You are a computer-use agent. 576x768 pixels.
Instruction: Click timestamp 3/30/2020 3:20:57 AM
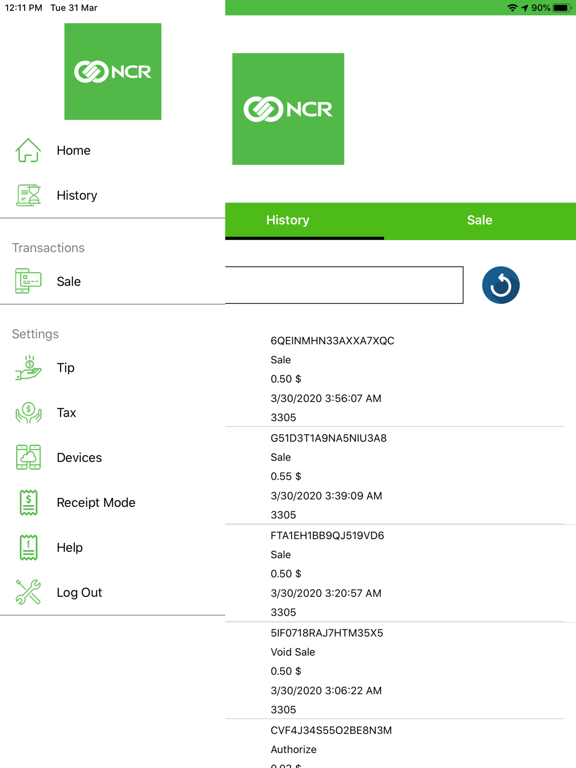click(326, 594)
